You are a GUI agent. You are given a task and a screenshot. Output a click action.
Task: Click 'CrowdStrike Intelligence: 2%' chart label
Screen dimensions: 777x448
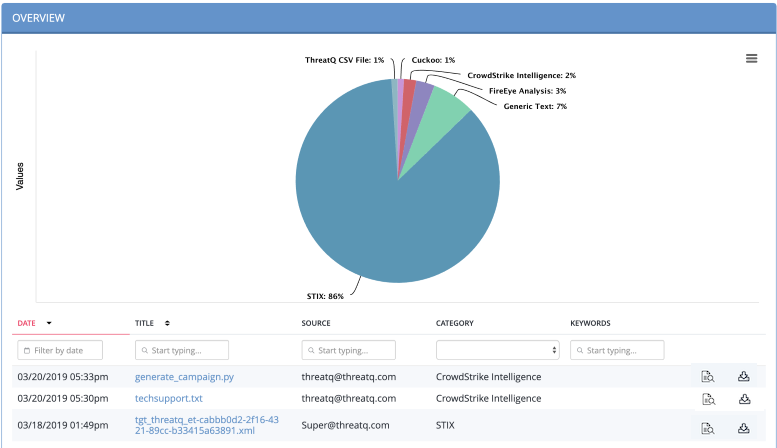point(521,76)
